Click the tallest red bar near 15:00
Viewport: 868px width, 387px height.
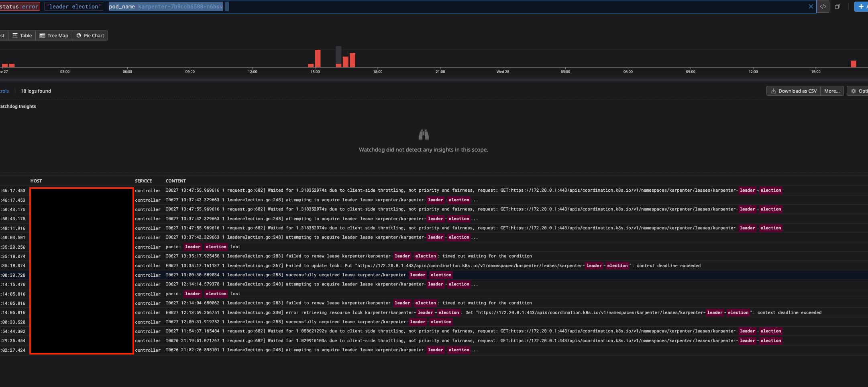[318, 59]
